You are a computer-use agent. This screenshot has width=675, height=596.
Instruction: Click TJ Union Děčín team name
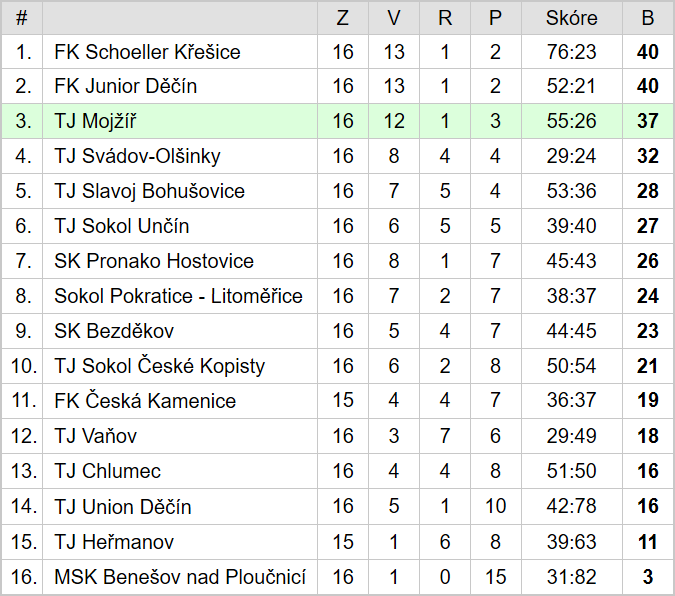(x=123, y=506)
